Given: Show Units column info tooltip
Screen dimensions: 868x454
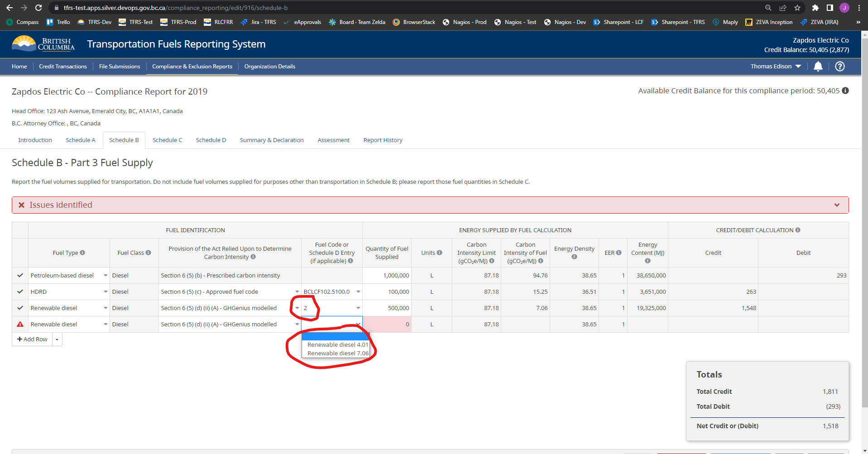Looking at the screenshot, I should [440, 253].
